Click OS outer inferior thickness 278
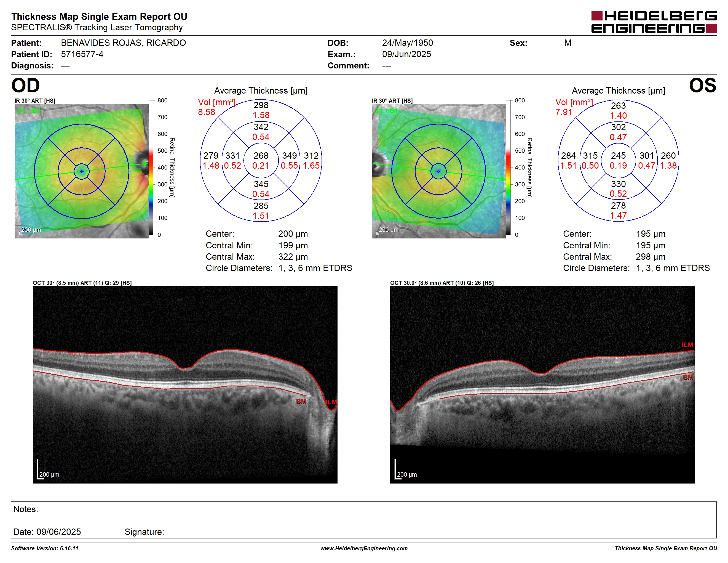 pyautogui.click(x=618, y=205)
